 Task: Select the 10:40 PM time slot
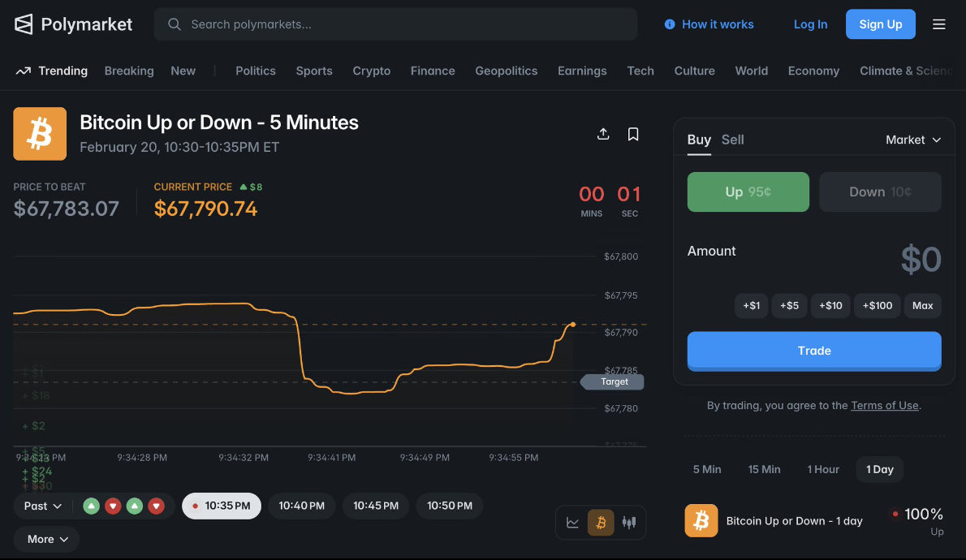[x=301, y=506]
